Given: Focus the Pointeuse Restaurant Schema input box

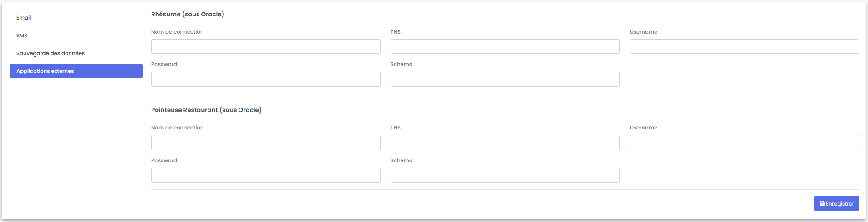Looking at the screenshot, I should [x=505, y=175].
